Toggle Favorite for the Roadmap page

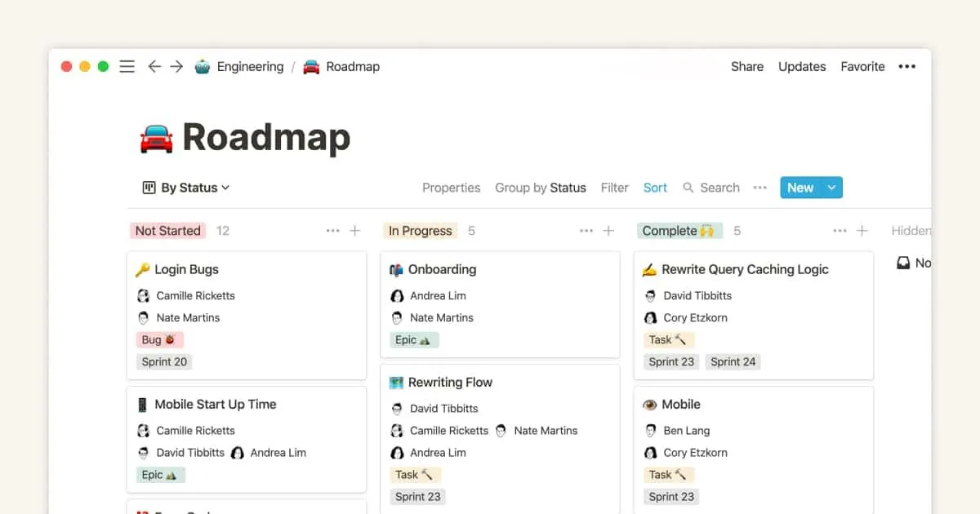pyautogui.click(x=862, y=66)
